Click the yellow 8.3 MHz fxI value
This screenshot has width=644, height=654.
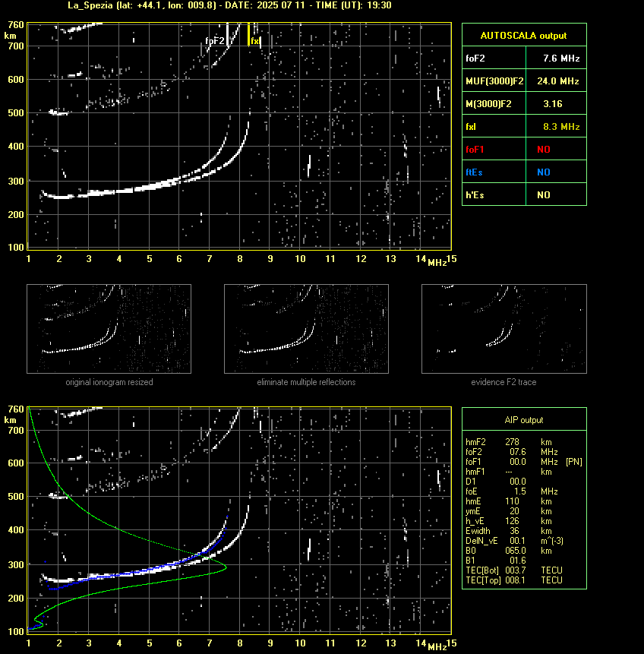coord(561,127)
